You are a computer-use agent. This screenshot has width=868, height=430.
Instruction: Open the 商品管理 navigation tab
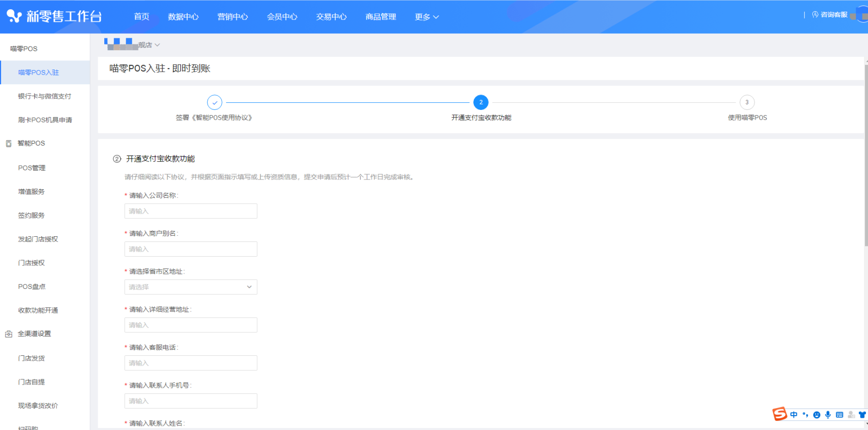pos(381,17)
